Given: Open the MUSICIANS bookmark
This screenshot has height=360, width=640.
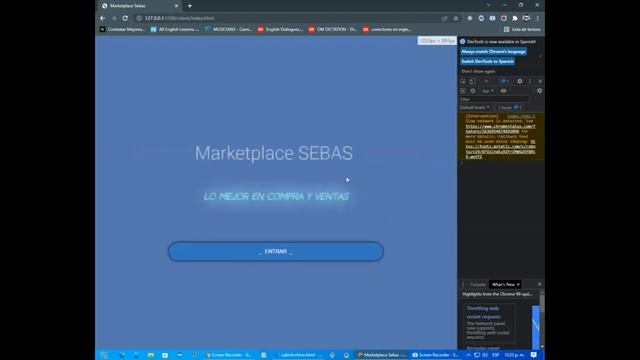Looking at the screenshot, I should tap(228, 29).
